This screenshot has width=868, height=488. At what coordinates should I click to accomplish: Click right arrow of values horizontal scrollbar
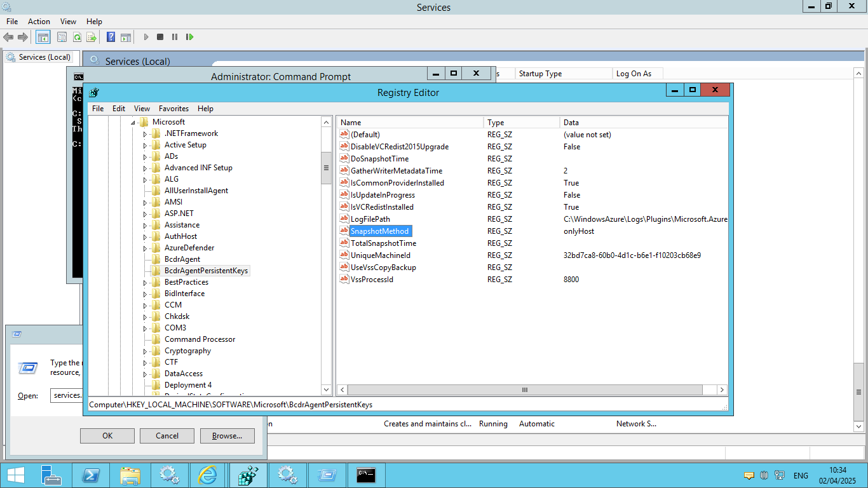722,390
